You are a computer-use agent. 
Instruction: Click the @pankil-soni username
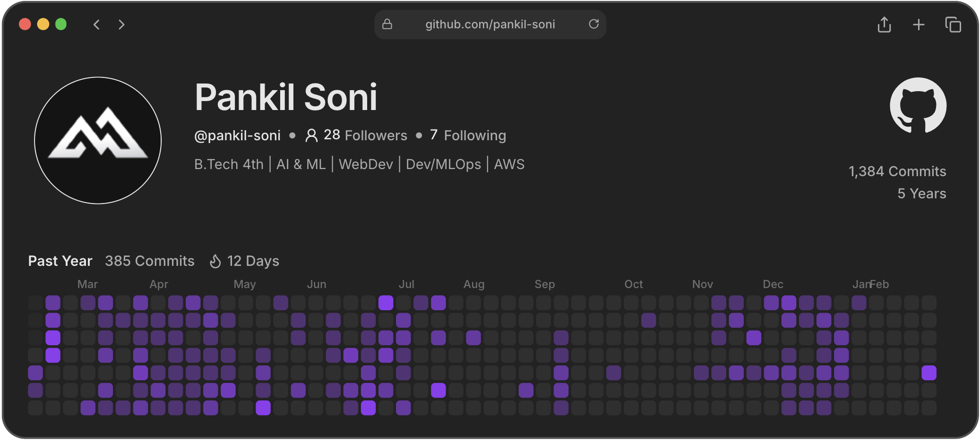pos(237,135)
